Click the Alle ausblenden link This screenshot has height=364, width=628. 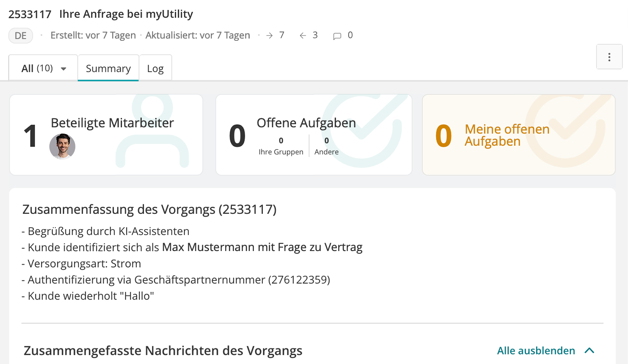536,350
